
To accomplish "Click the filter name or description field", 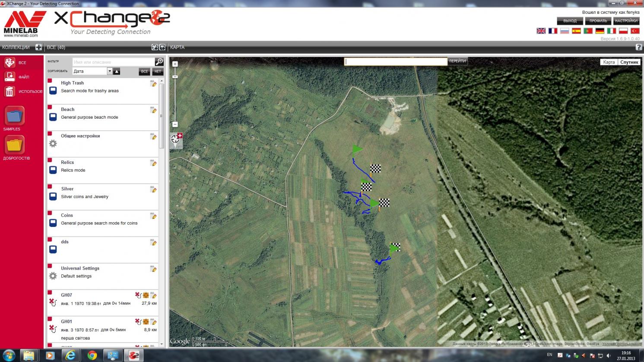I will pyautogui.click(x=114, y=62).
